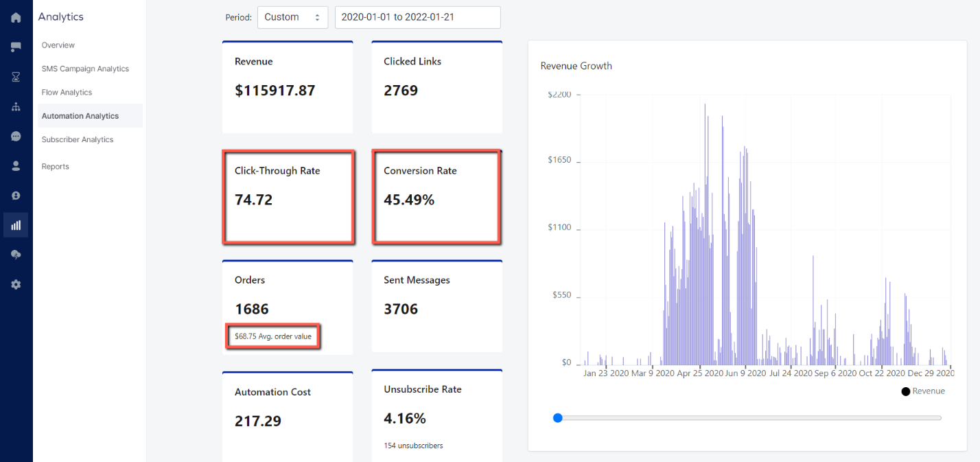Click the lightning speech bubble icon

16,255
